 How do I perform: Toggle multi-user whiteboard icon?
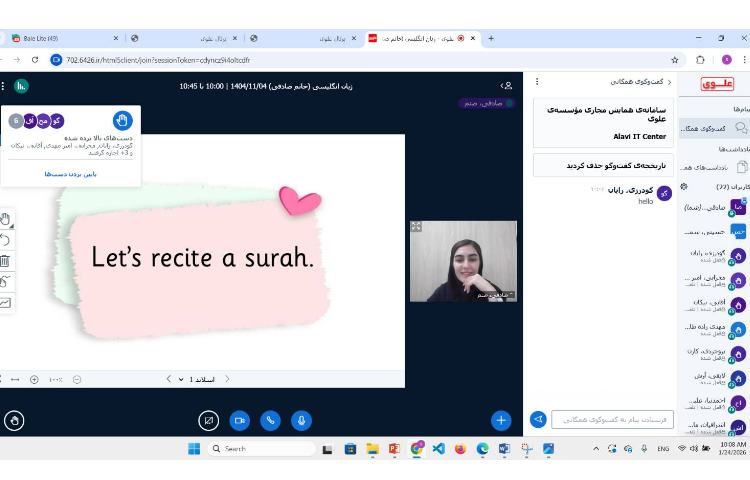click(5, 282)
